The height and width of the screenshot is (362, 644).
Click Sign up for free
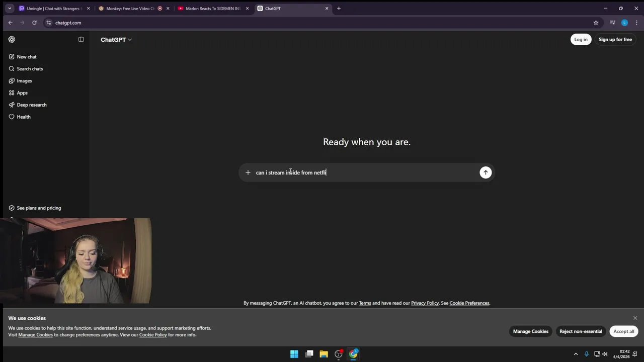(615, 40)
